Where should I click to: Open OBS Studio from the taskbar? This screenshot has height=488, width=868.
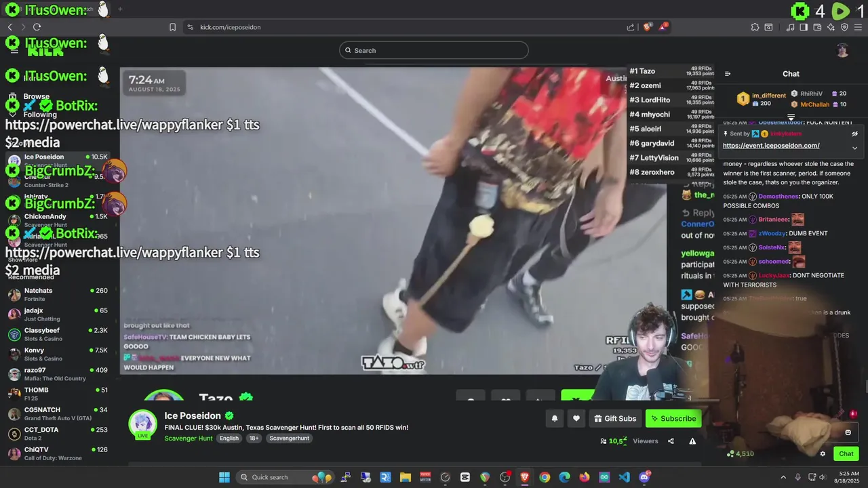(505, 477)
